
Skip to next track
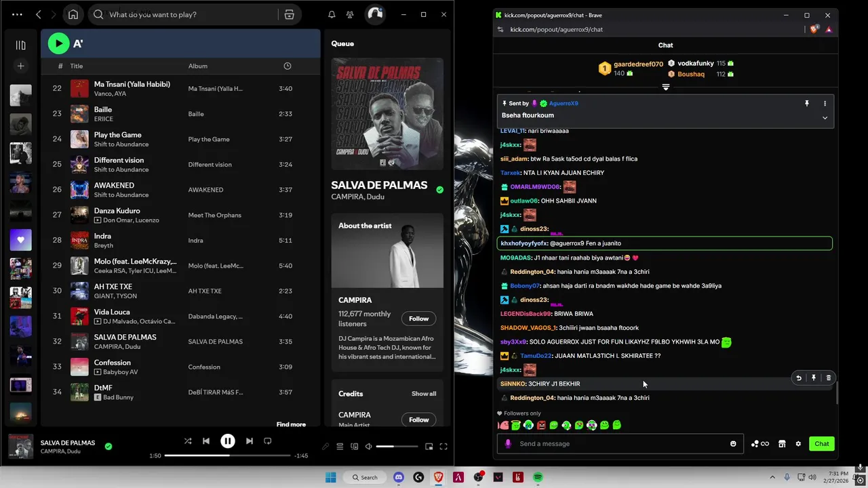point(250,441)
